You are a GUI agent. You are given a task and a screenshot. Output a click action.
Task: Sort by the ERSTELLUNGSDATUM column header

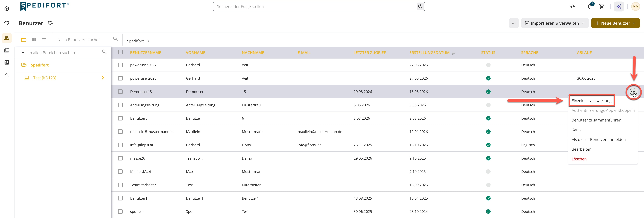click(x=429, y=53)
